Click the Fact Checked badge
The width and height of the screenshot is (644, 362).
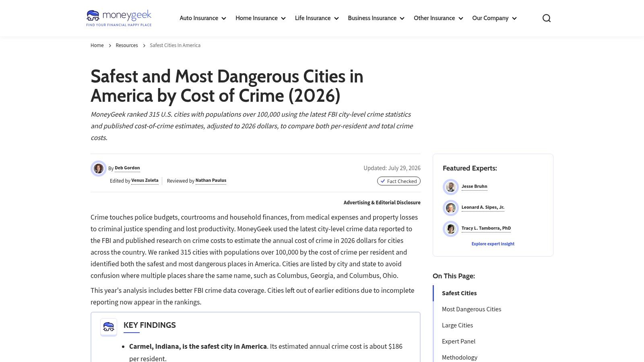pos(399,181)
